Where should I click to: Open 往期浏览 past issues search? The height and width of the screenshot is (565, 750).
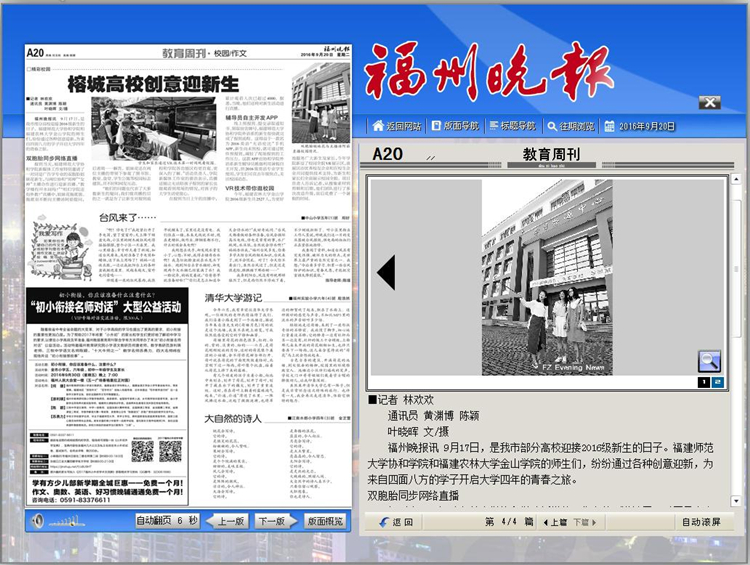click(571, 126)
